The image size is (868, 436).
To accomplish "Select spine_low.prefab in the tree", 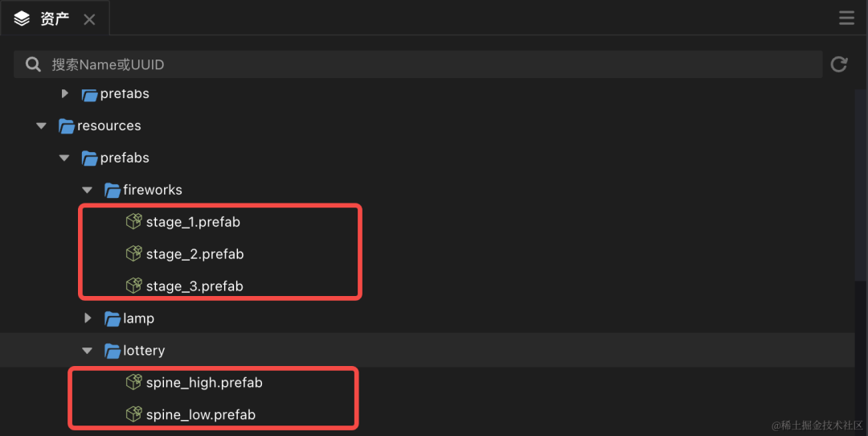I will click(200, 414).
